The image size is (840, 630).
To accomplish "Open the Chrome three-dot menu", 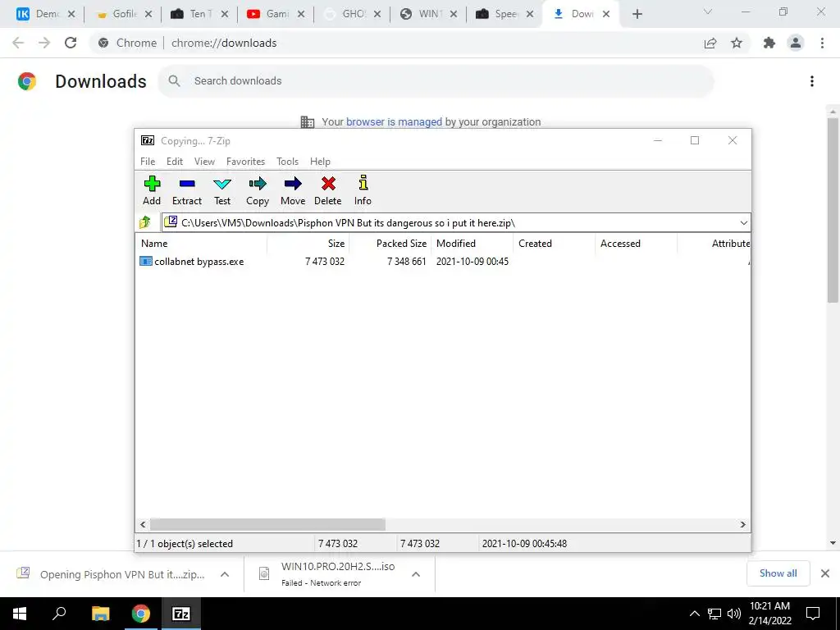I will (x=822, y=43).
